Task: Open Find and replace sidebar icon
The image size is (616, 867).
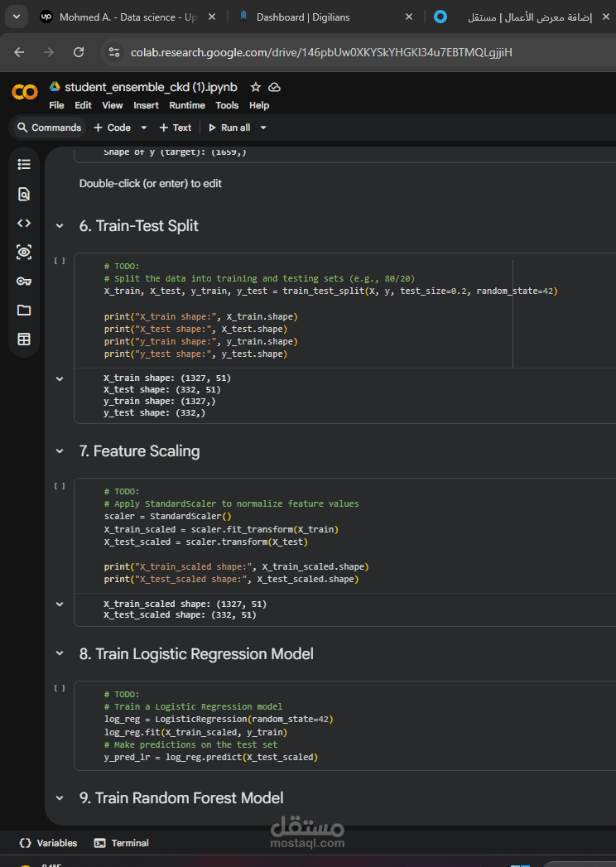Action: (x=24, y=194)
